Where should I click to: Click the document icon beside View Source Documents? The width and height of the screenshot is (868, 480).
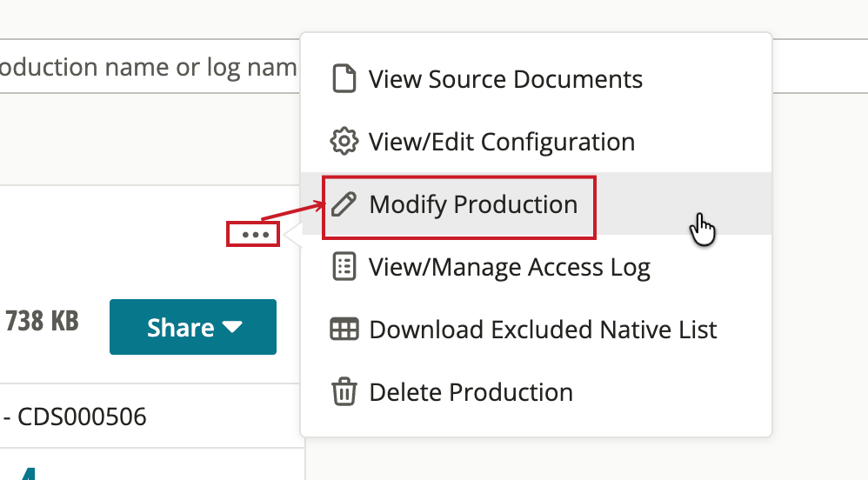pos(344,78)
